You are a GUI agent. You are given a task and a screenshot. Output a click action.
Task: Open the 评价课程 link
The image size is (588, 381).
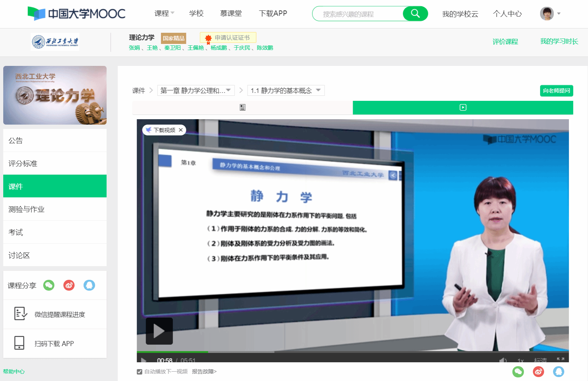(505, 41)
